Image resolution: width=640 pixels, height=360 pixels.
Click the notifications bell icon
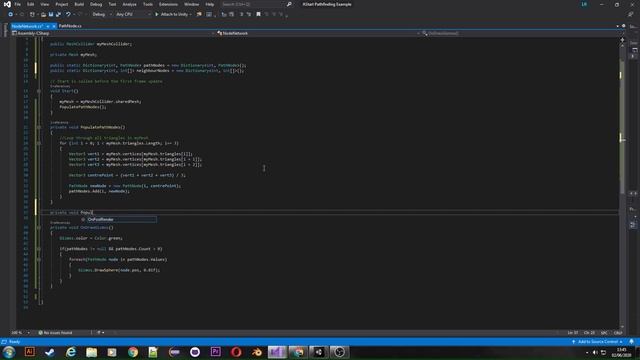pyautogui.click(x=631, y=342)
